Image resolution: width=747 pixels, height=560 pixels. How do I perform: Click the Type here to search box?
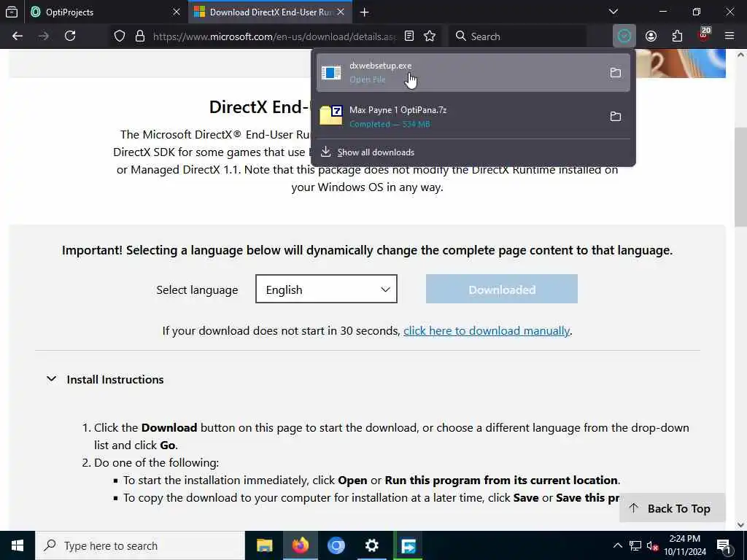(x=140, y=545)
